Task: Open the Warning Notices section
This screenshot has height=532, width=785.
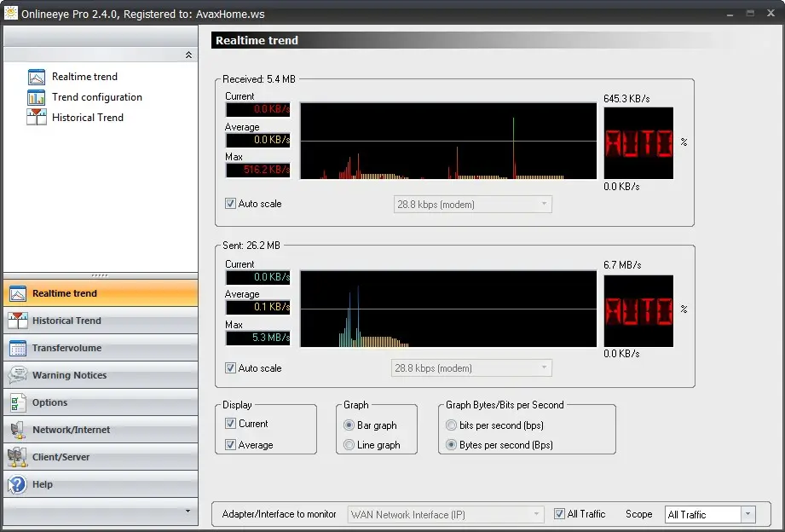Action: tap(101, 375)
